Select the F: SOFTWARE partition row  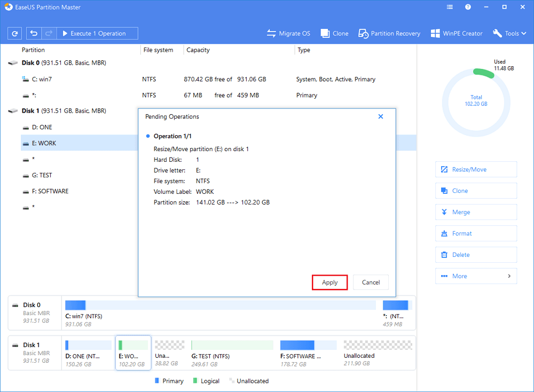[79, 191]
